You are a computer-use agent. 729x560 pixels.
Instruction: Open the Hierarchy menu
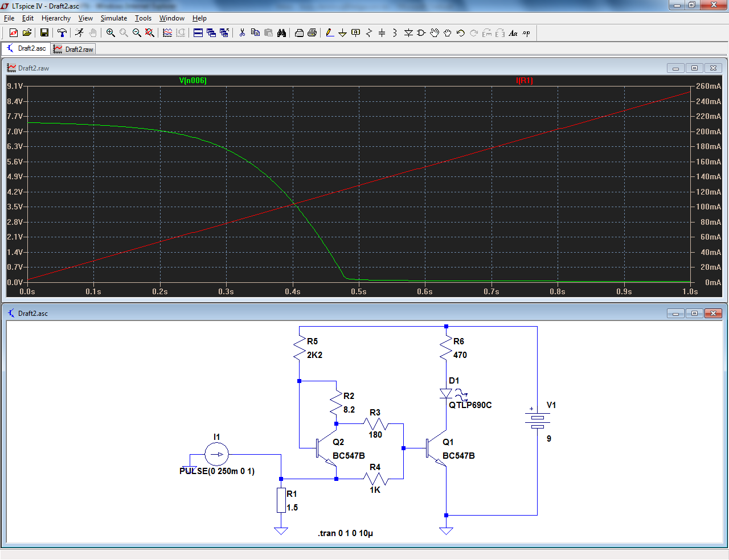point(56,18)
